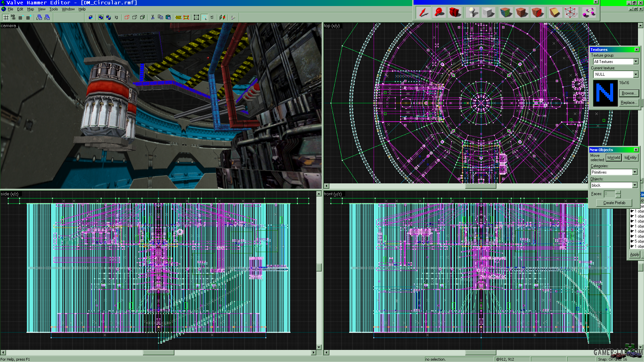Open the Toggle Texture Application tool
644x362 pixels.
pyautogui.click(x=506, y=13)
